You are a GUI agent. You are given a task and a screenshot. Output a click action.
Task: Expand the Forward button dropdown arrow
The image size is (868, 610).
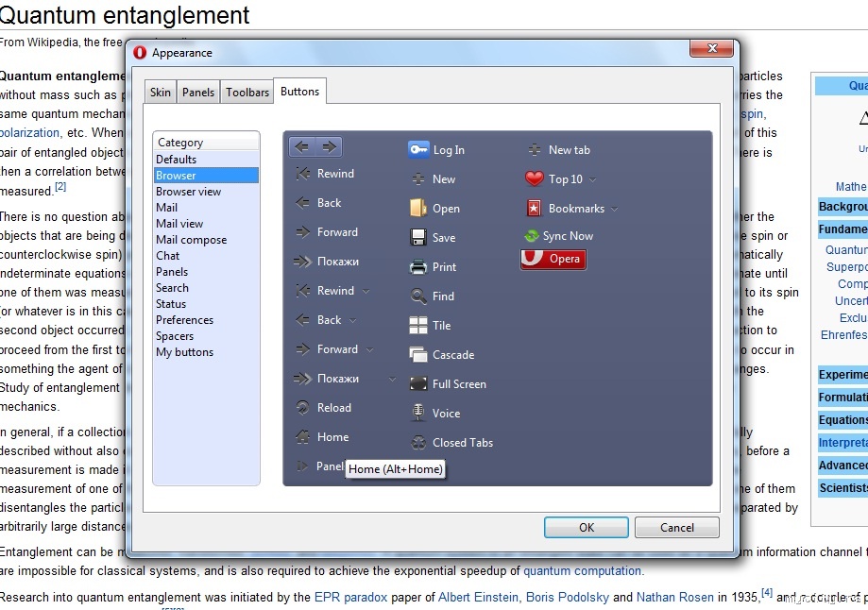click(x=370, y=349)
